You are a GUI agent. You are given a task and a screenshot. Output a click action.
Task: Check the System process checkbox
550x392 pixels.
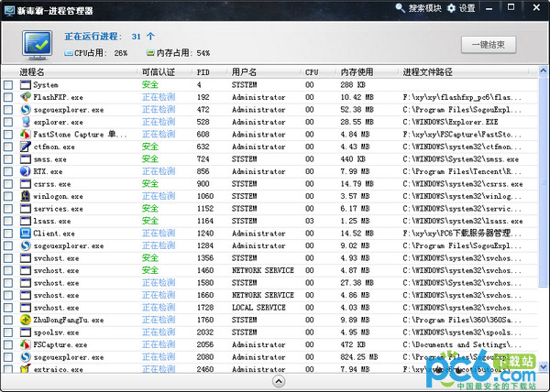click(8, 84)
